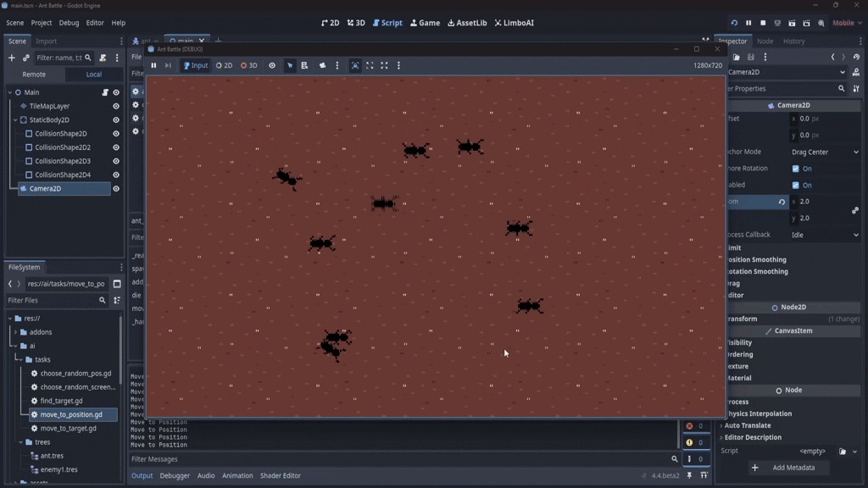
Task: Open the Mobile renderer dropdown
Action: click(x=847, y=23)
